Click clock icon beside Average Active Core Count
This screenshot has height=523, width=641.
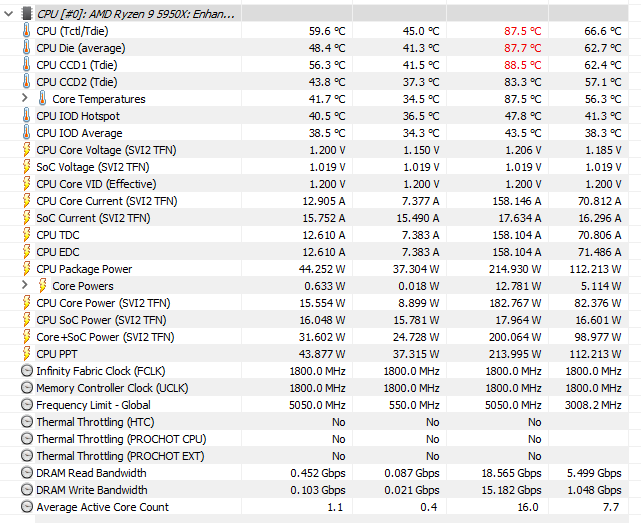pos(27,507)
